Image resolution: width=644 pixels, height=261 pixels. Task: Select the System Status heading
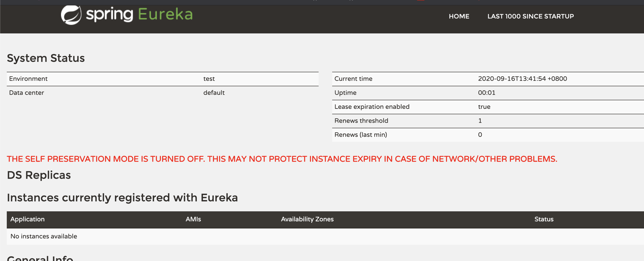pyautogui.click(x=46, y=58)
